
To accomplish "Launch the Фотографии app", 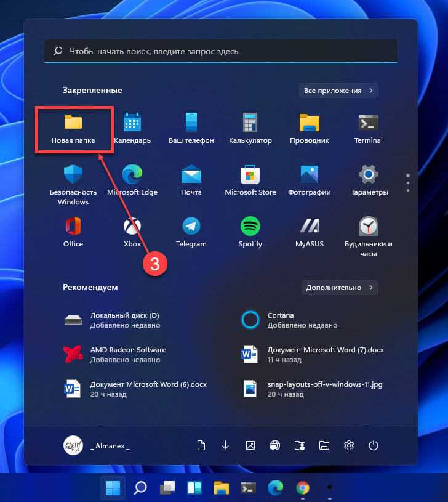I will pos(309,181).
